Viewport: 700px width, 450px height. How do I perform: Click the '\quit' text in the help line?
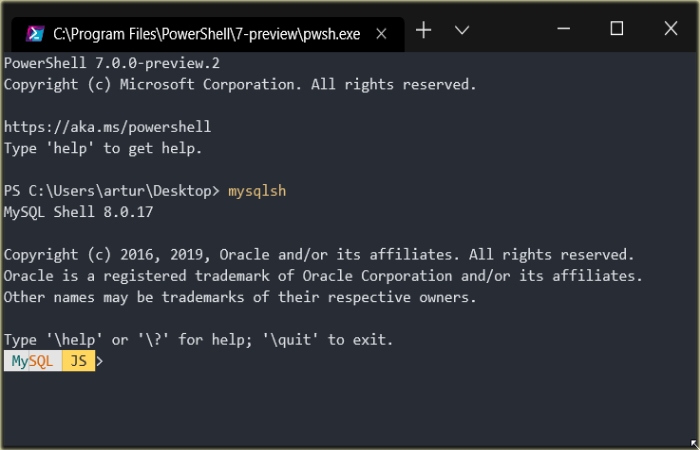tap(291, 340)
